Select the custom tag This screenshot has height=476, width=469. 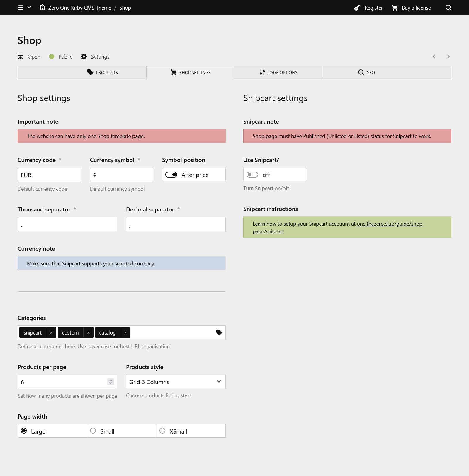pyautogui.click(x=70, y=333)
